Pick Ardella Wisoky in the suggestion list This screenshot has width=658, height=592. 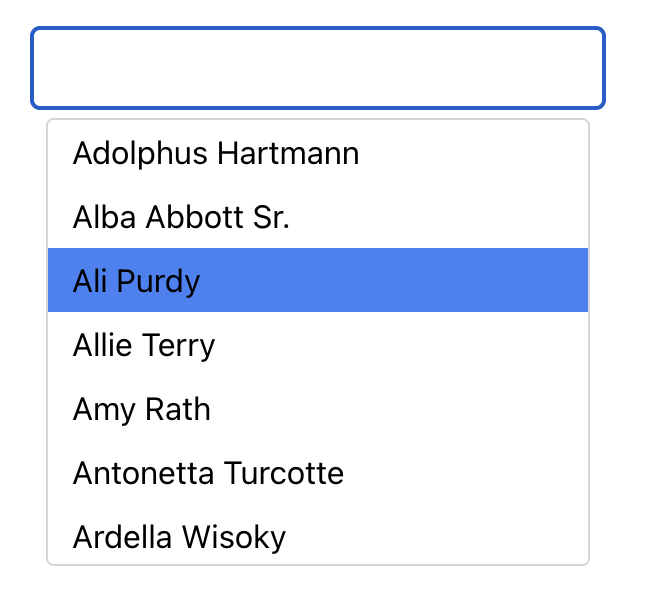coord(179,537)
